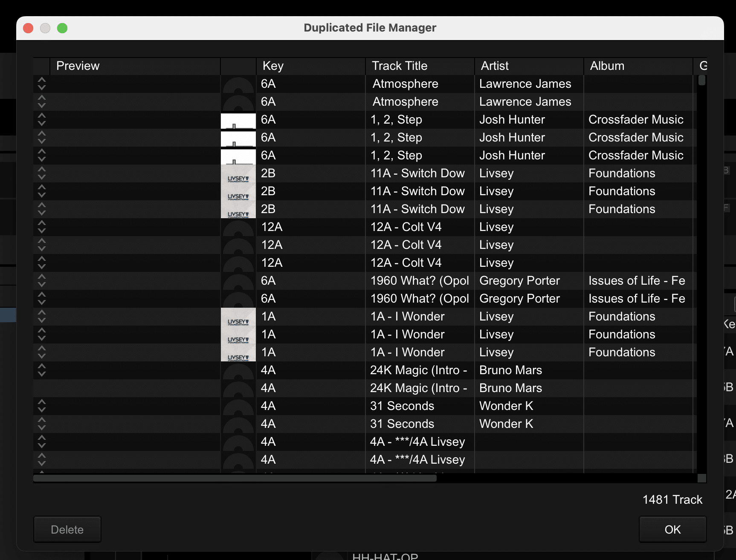Select the Crossfader Music album cell
The image size is (736, 560).
tap(637, 120)
